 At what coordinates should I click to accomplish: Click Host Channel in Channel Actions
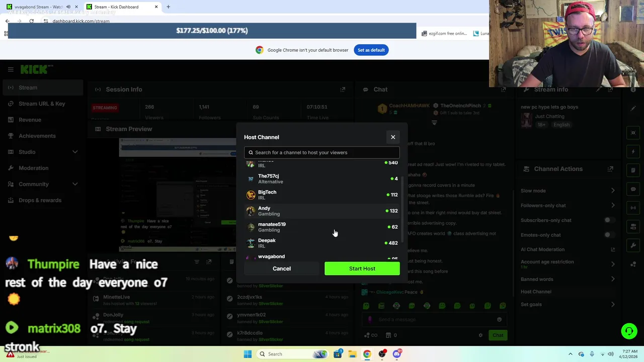(x=536, y=292)
